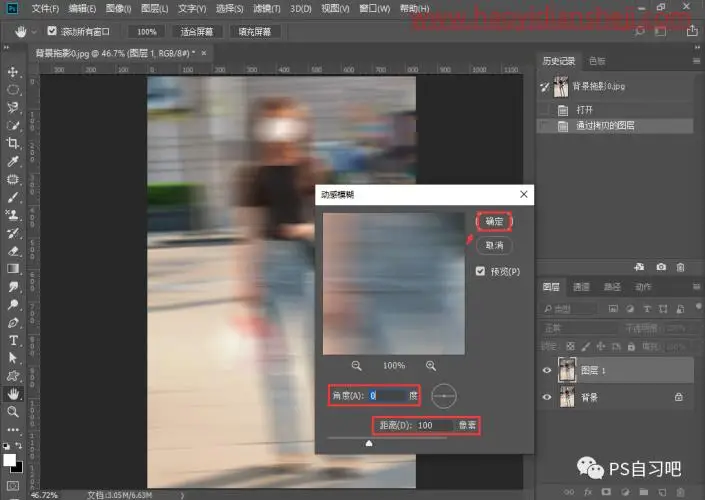Select the Eraser tool
The width and height of the screenshot is (705, 500).
pos(13,251)
